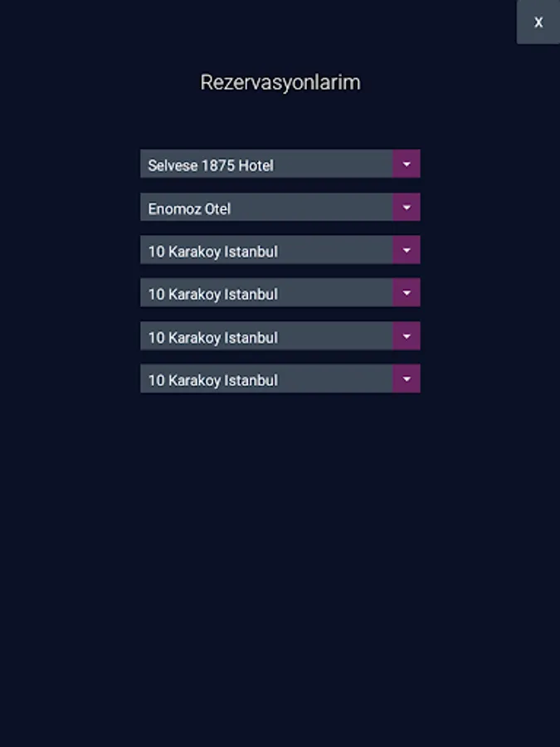This screenshot has width=560, height=747.
Task: Expand the Selvese 1875 Hotel purple arrow
Action: click(407, 164)
